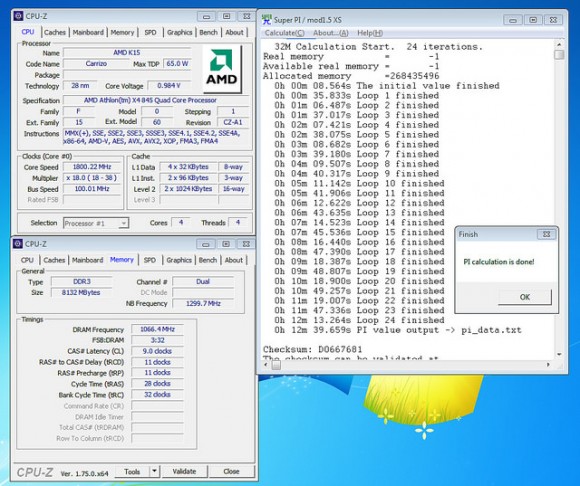Click the Super PI horizontal scroll right arrow
The width and height of the screenshot is (580, 486).
point(548,365)
